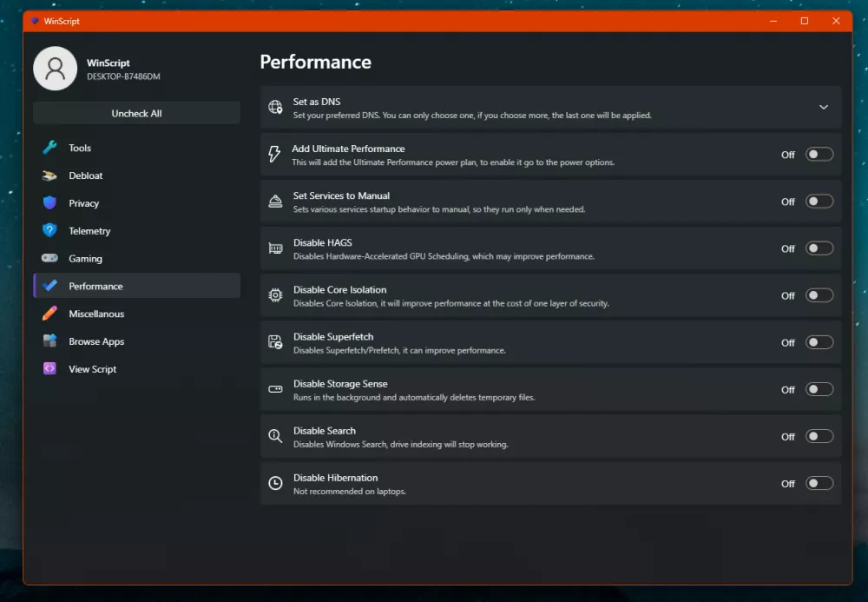868x602 pixels.
Task: Toggle the Disable Storage Sense switch
Action: click(819, 389)
